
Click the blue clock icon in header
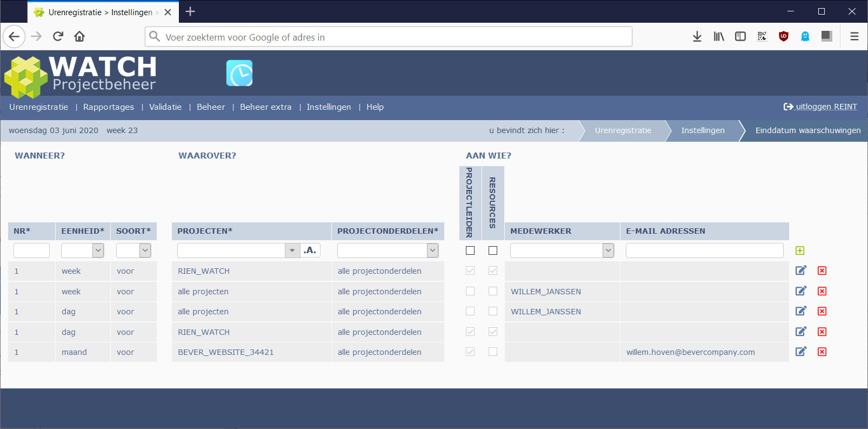pos(239,73)
